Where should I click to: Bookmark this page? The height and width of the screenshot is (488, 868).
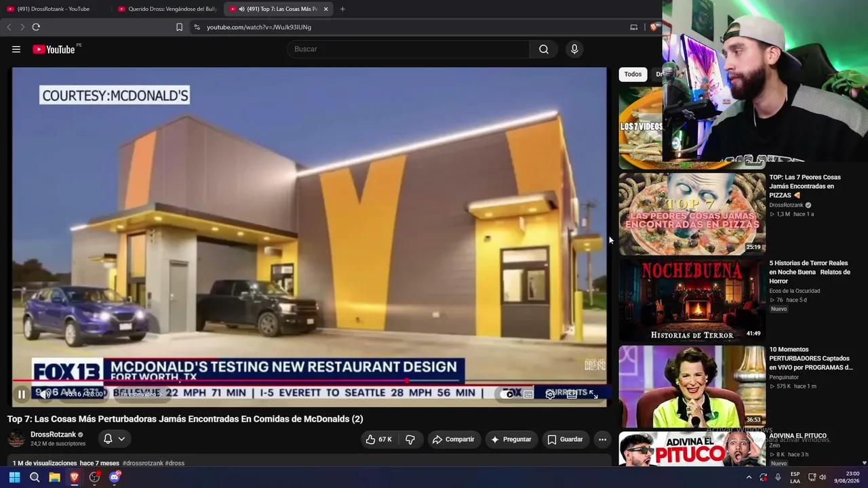pos(179,27)
